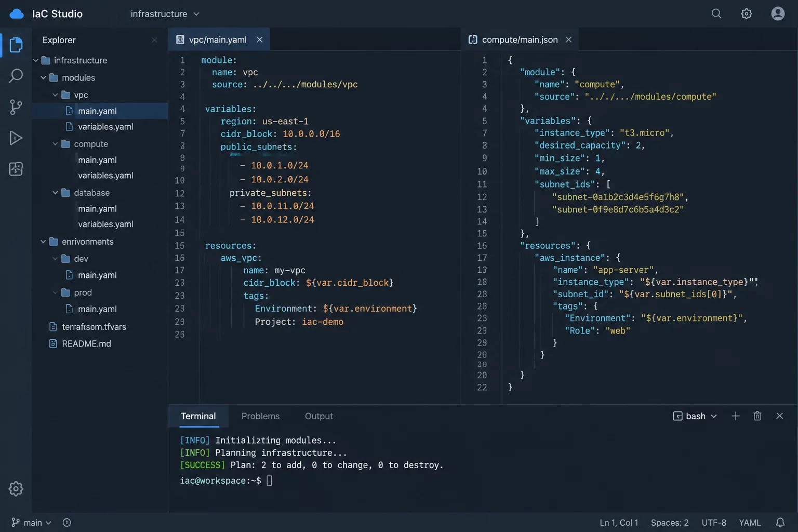
Task: Collapse the prod folder
Action: tap(56, 293)
